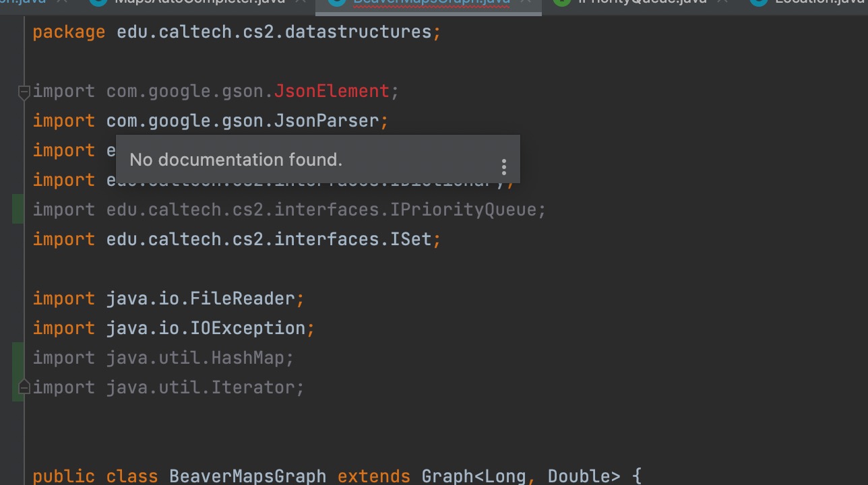Click the fold end marker beside Iterator import
Viewport: 868px width, 485px height.
(x=24, y=388)
